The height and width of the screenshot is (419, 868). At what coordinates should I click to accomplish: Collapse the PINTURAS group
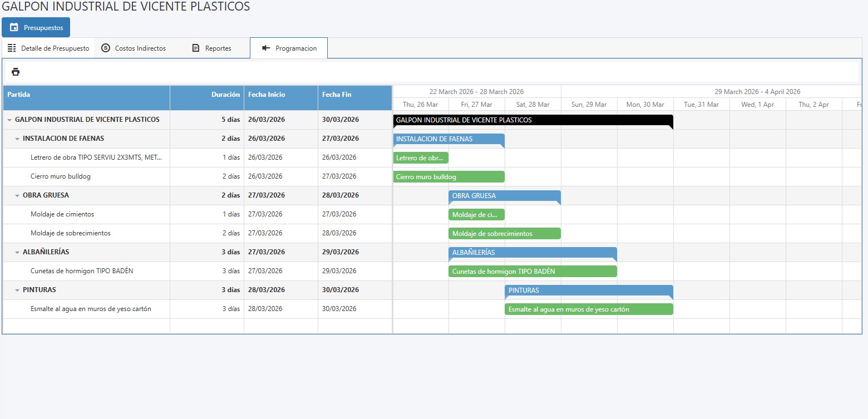pyautogui.click(x=17, y=290)
